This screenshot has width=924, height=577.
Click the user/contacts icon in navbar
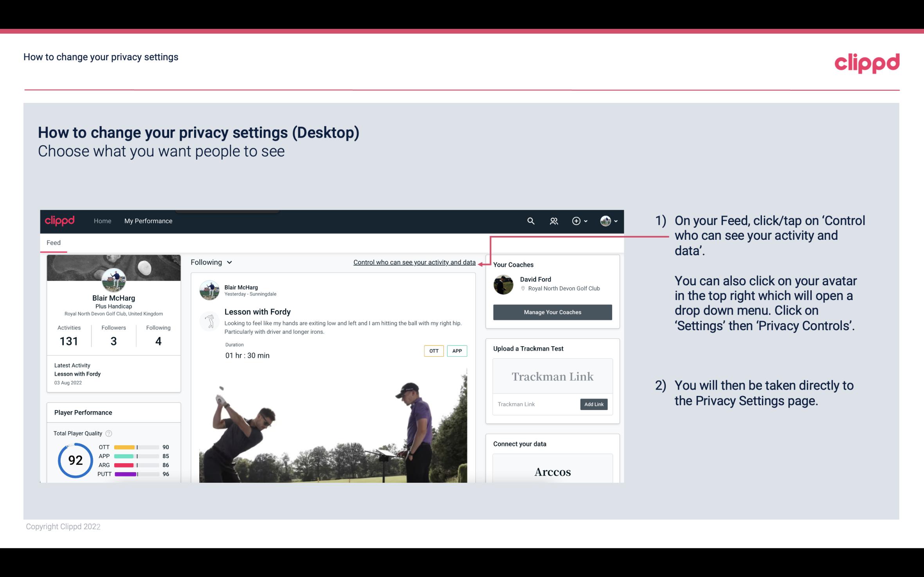tap(553, 221)
